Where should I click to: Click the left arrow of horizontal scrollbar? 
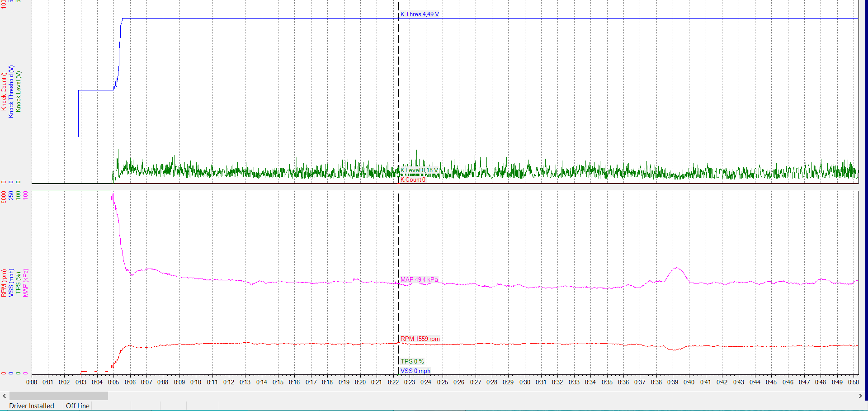pyautogui.click(x=5, y=396)
